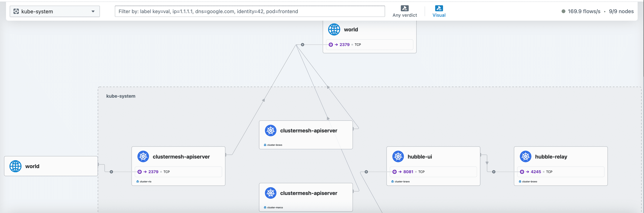This screenshot has width=644, height=213.
Task: Click the cluster-bravo label under hubble-ui
Action: 402,181
